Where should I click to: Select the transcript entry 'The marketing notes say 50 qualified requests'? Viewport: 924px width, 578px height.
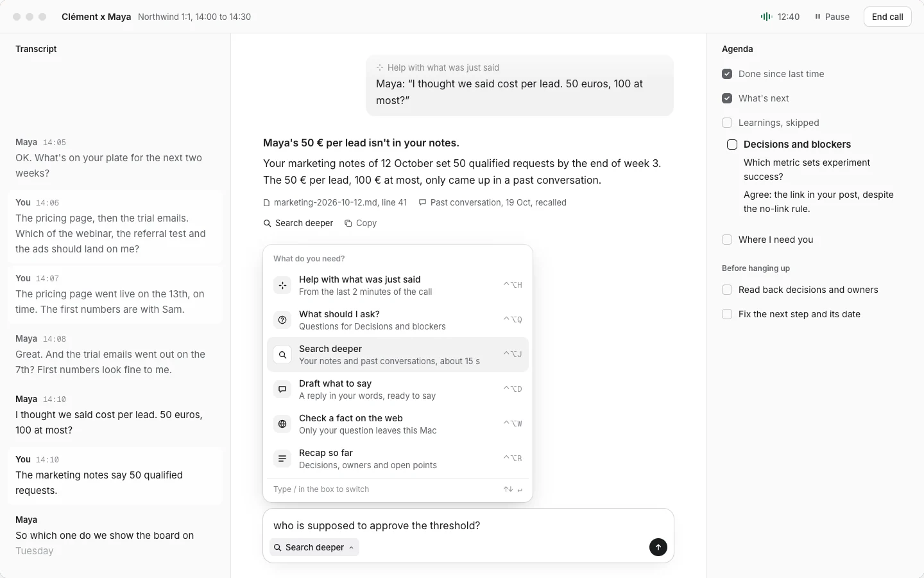[116, 475]
